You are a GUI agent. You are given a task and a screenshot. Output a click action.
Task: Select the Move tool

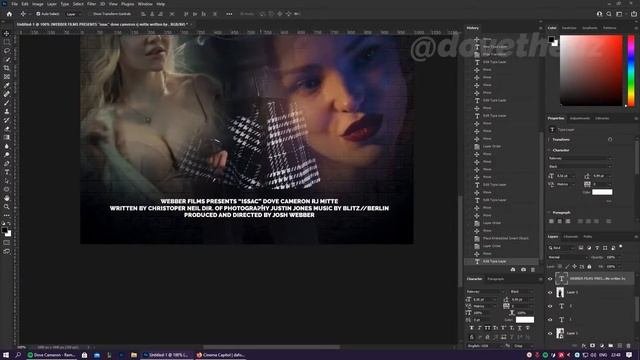(7, 33)
